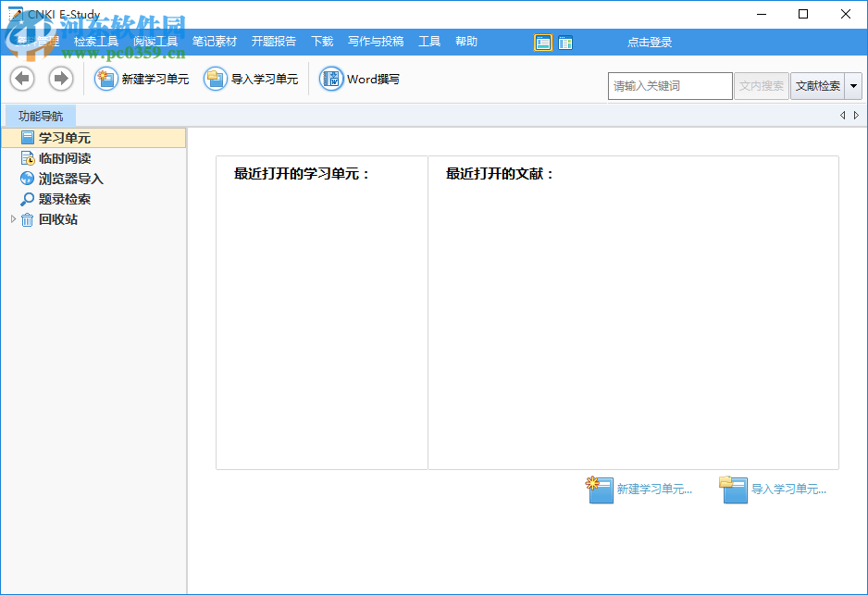Expand the 回收站 tree node

(12, 219)
